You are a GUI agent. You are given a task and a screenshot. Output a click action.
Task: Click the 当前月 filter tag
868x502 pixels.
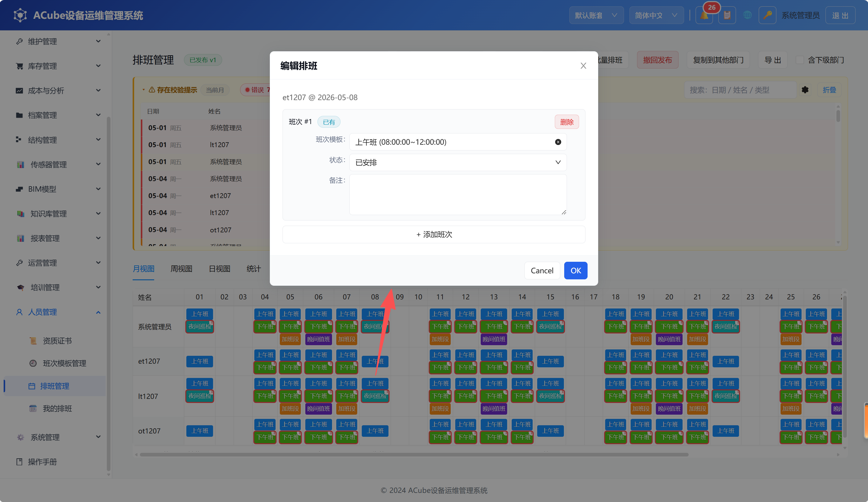pos(215,90)
